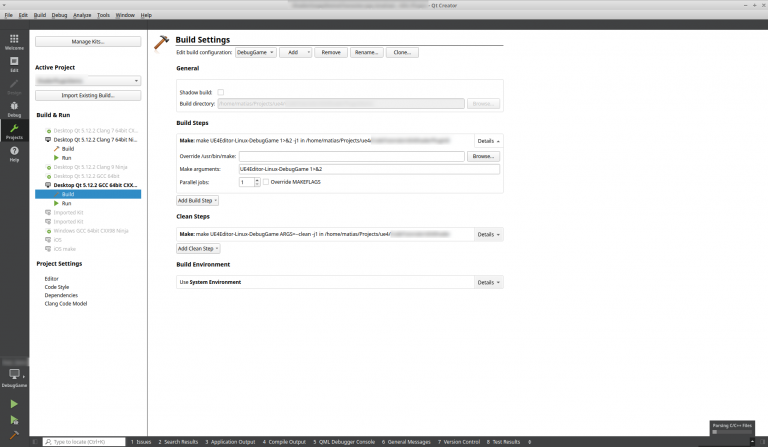Click the green Run button
Screen dimensions: 768x447
tap(14, 404)
